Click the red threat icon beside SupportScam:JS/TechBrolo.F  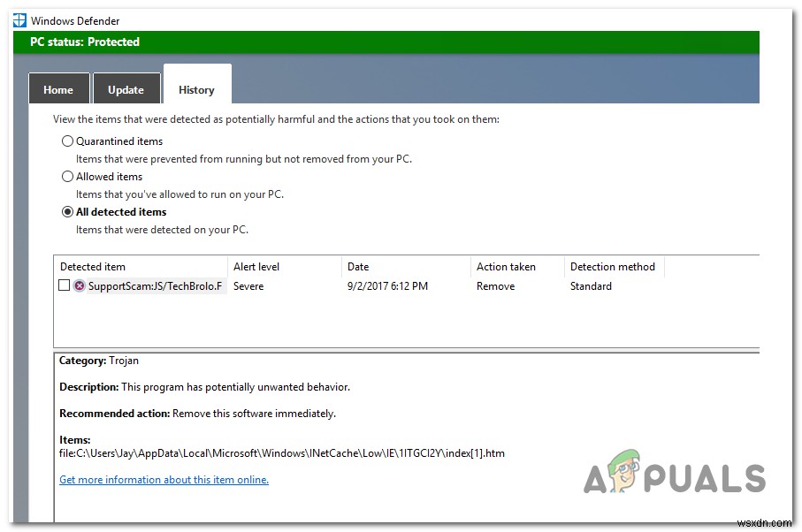point(79,285)
